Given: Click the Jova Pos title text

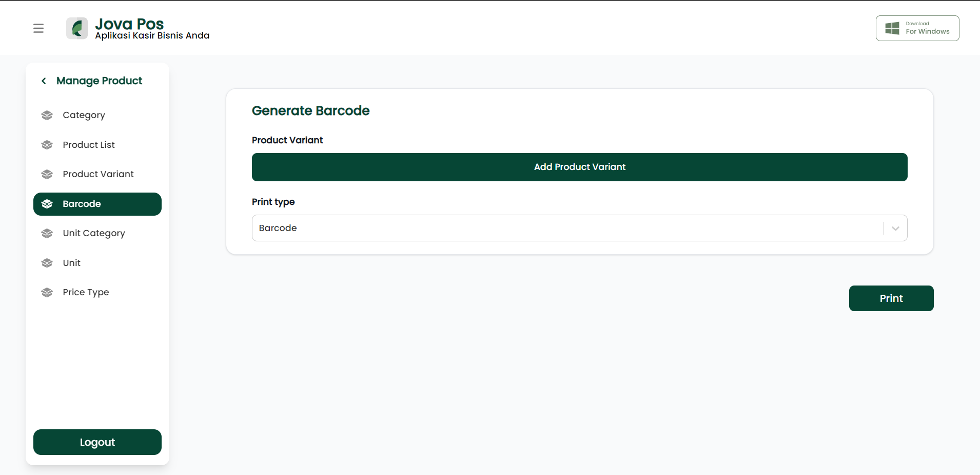Looking at the screenshot, I should (x=129, y=24).
